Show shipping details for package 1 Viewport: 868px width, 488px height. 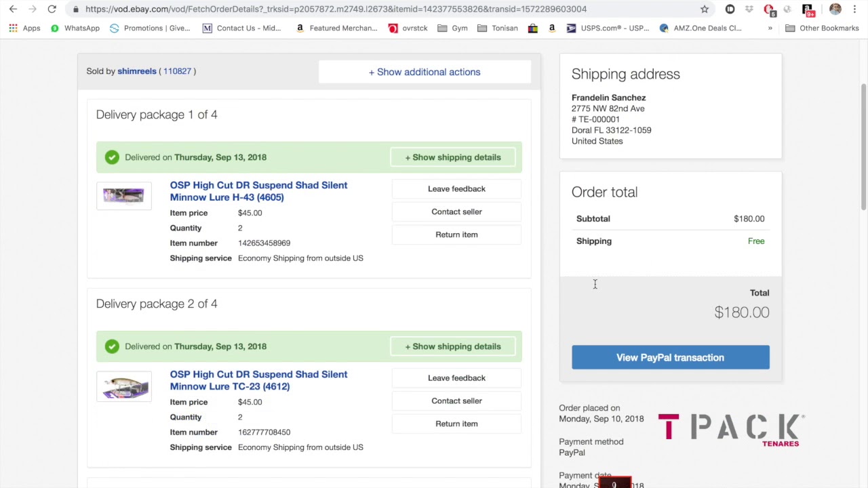coord(452,157)
